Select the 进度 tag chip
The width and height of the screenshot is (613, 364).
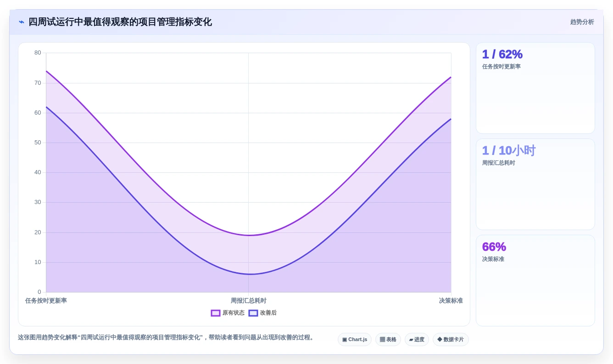click(417, 340)
